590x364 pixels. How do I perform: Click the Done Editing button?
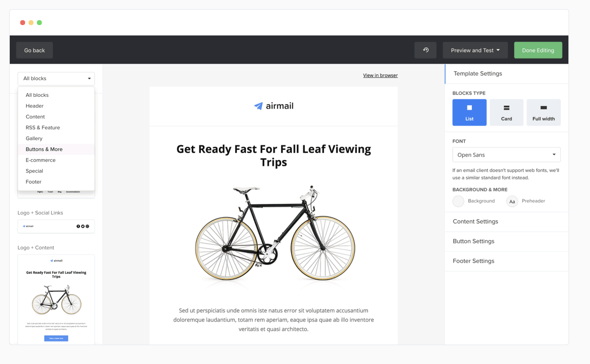538,50
